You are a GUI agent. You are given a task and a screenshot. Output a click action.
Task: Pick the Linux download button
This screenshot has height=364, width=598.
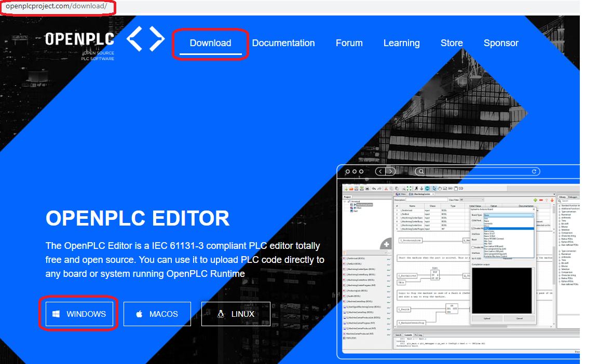(236, 314)
